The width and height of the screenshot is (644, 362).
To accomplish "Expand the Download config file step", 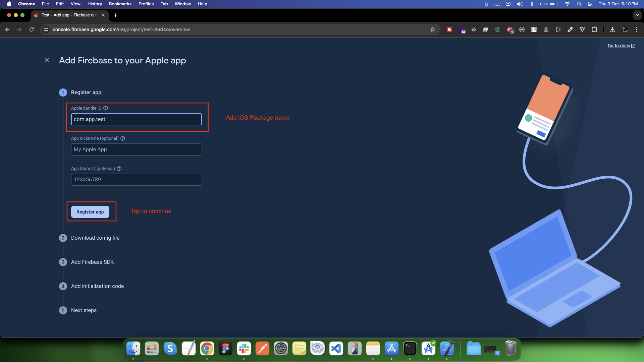I will [95, 238].
